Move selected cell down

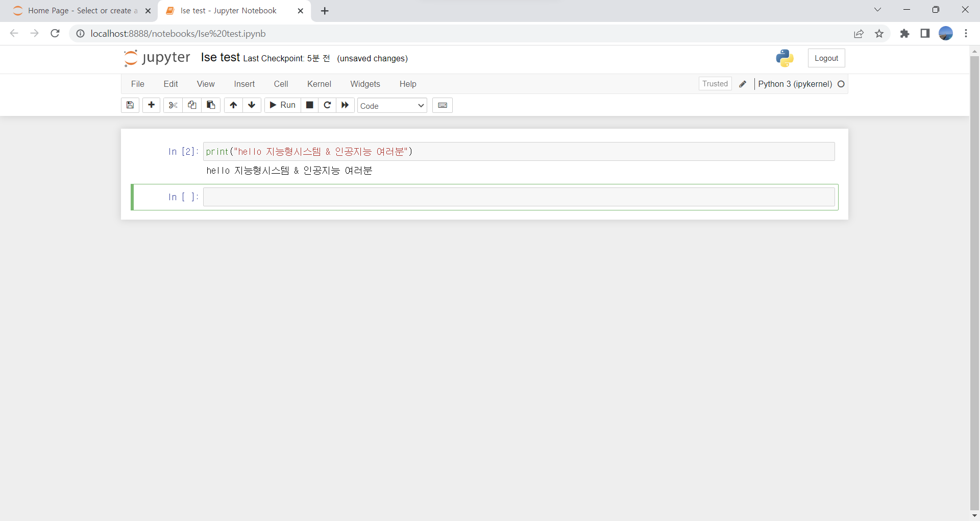pyautogui.click(x=252, y=105)
